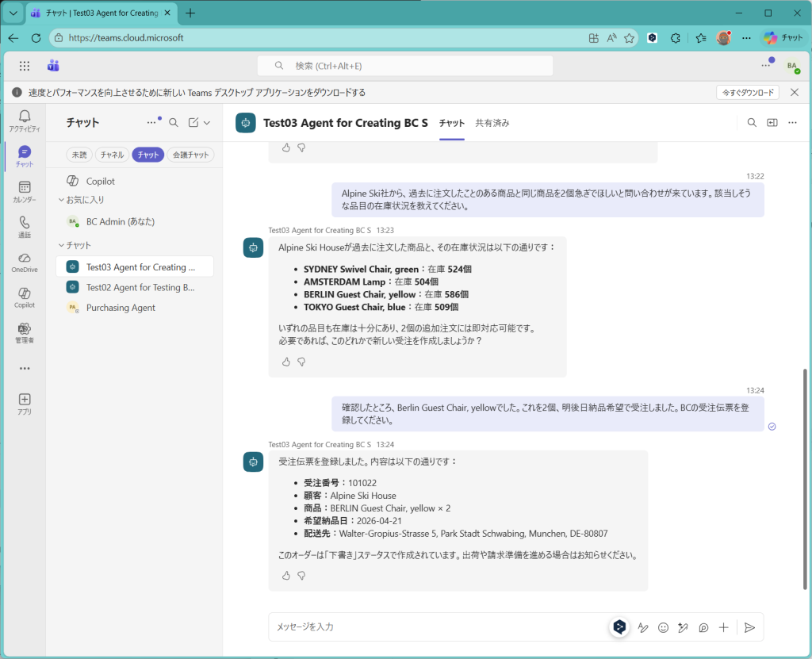
Task: Collapse the チャット section in chat list
Action: (61, 245)
